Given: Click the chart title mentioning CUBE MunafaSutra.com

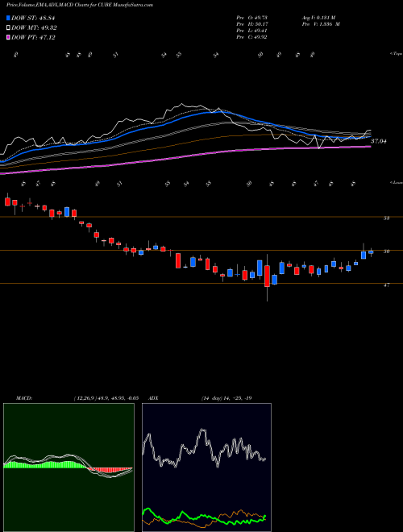Looking at the screenshot, I should (80, 5).
